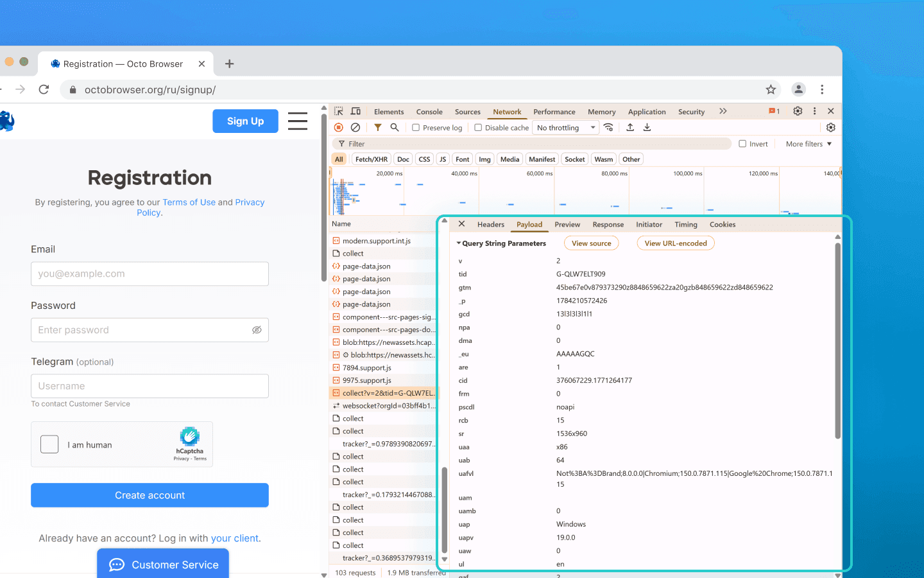Close the DevTools panel
Screen dimensions: 924x578
[831, 111]
